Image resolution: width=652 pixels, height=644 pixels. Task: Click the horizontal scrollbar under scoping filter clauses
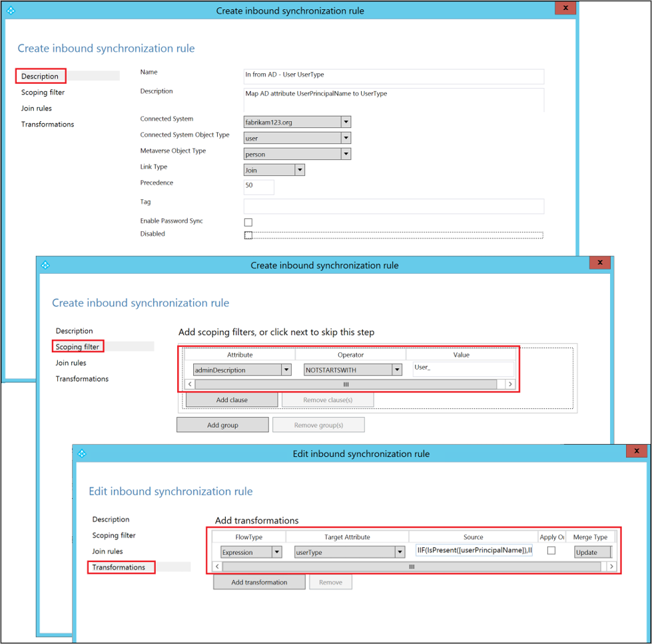click(x=343, y=384)
